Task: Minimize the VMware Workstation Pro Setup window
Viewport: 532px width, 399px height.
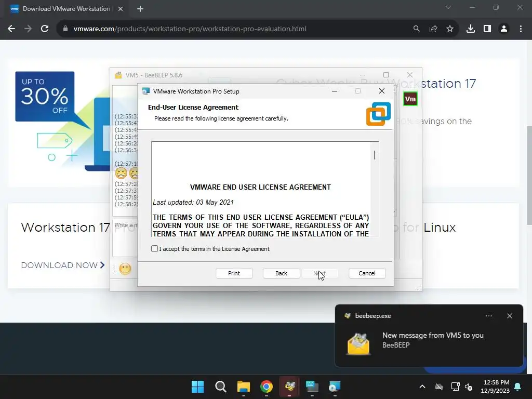Action: 335,91
